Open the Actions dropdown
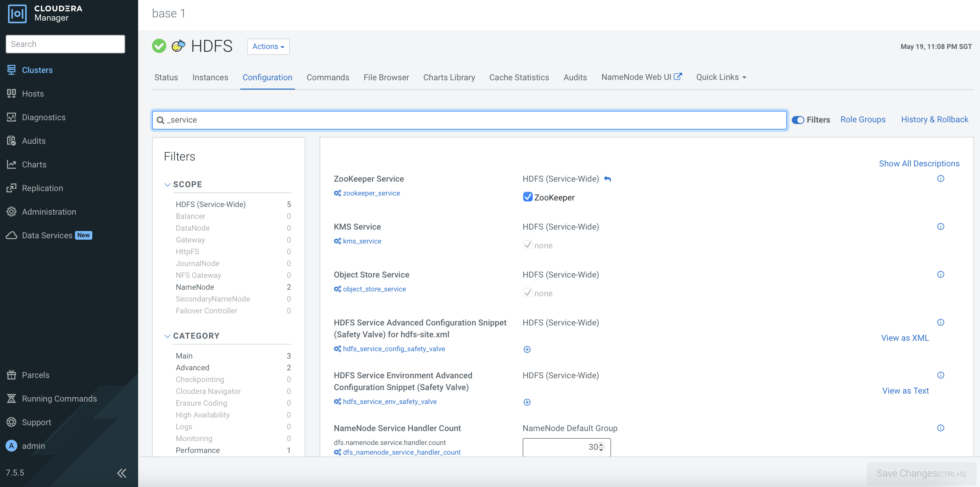980x487 pixels. 268,47
